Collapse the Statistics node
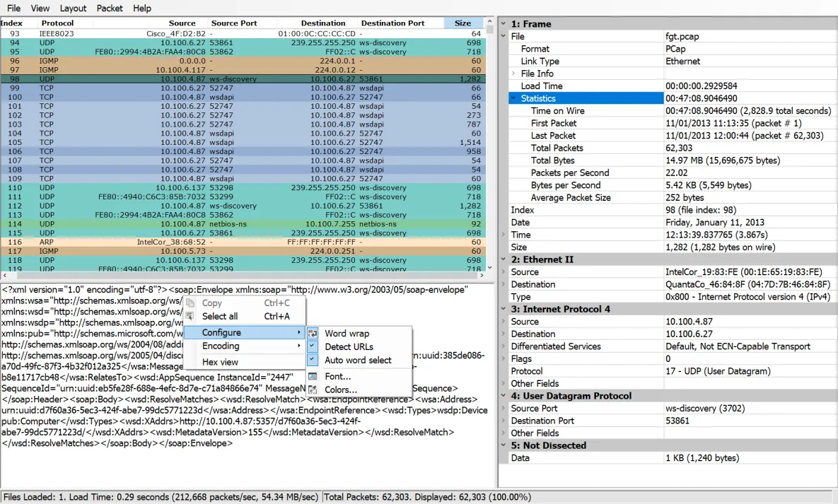The width and height of the screenshot is (838, 504). 513,98
